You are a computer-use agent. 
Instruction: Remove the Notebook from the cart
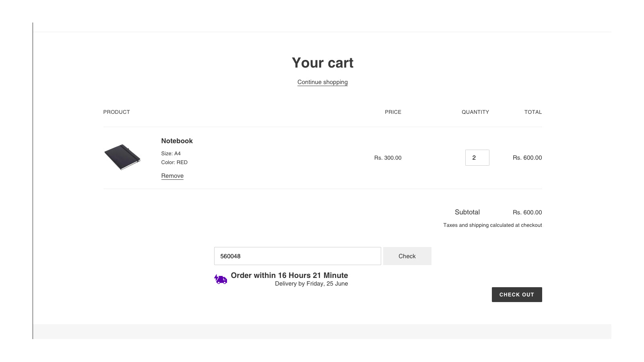coord(172,176)
